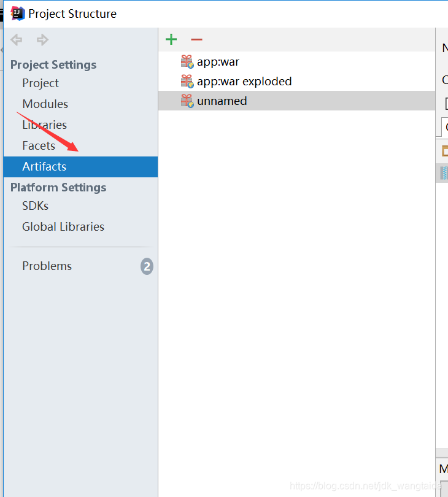
Task: Open the Project settings page
Action: [41, 83]
